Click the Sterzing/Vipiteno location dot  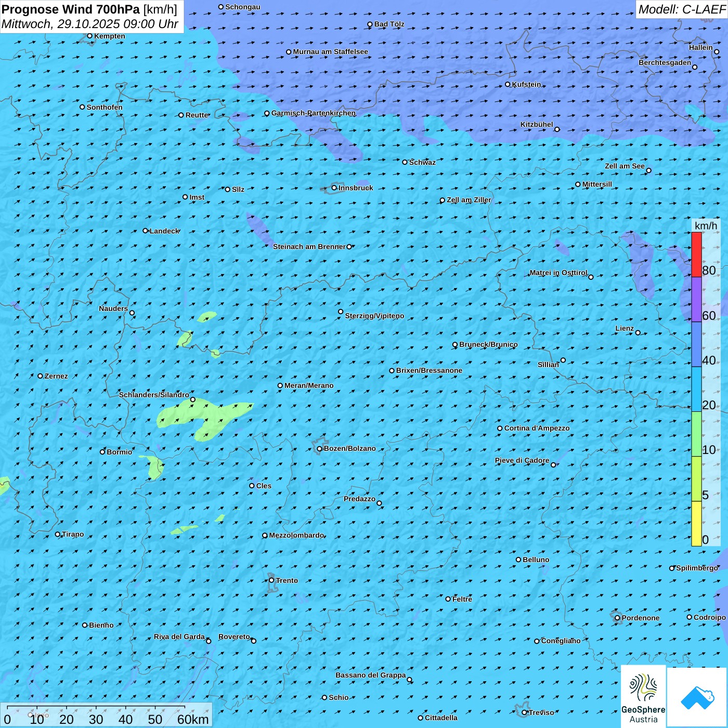point(341,312)
